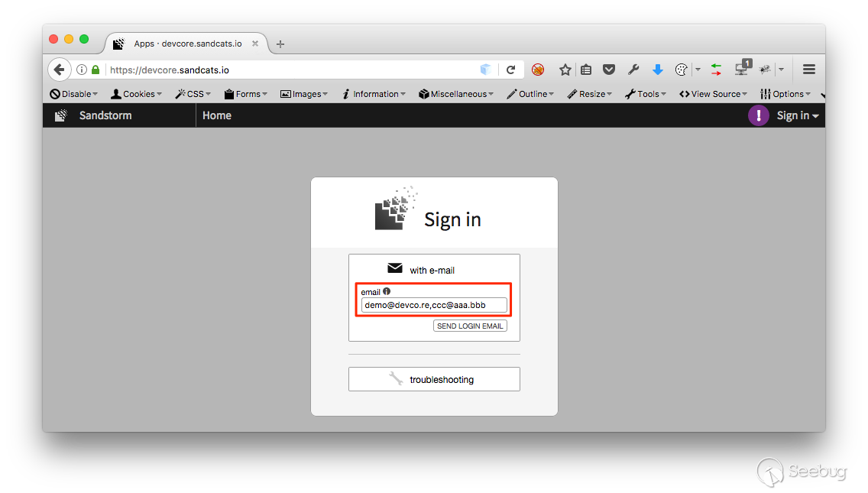Image resolution: width=868 pixels, height=493 pixels.
Task: Open the Disable toolbar menu
Action: click(73, 94)
